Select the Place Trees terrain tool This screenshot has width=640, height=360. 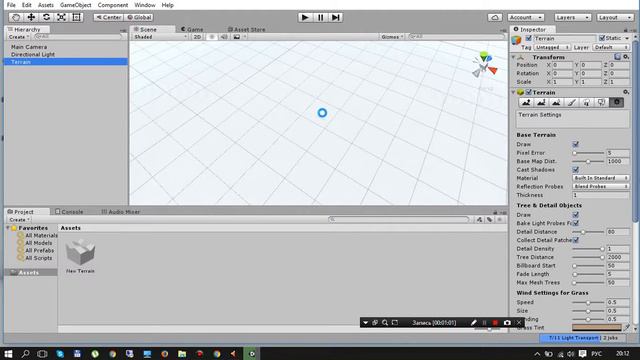click(x=587, y=102)
